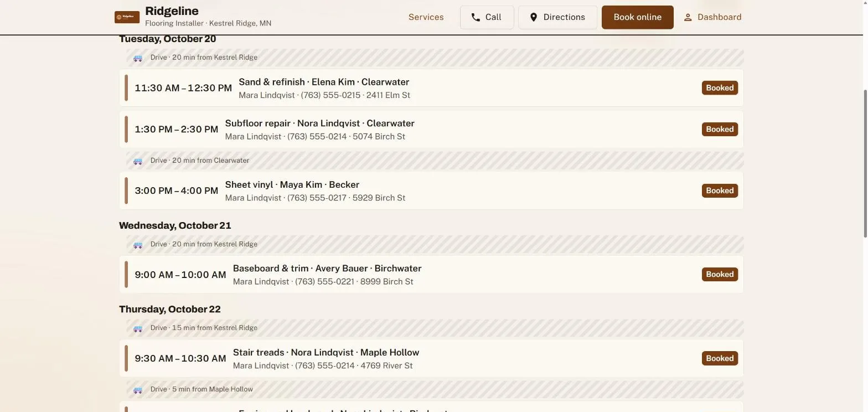This screenshot has width=868, height=412.
Task: Click the car icon beside the 15 min drive
Action: [x=138, y=328]
